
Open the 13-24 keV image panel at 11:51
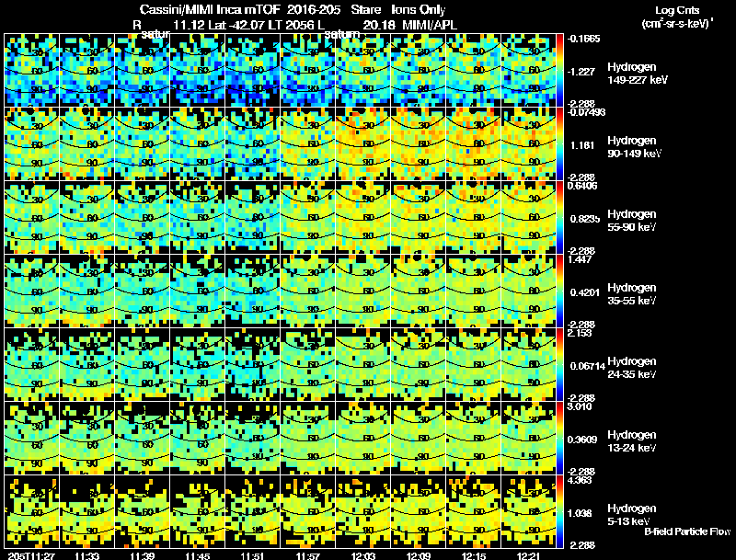[252, 439]
